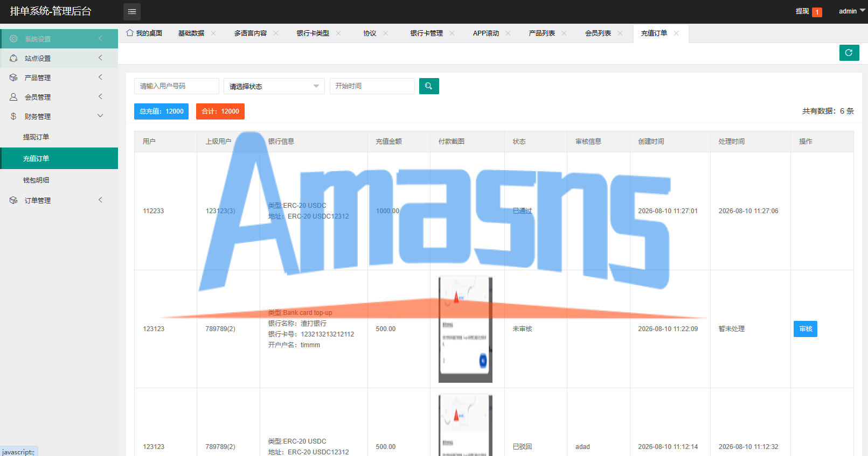The height and width of the screenshot is (456, 868).
Task: Click the 合计: 12000 button
Action: (220, 111)
